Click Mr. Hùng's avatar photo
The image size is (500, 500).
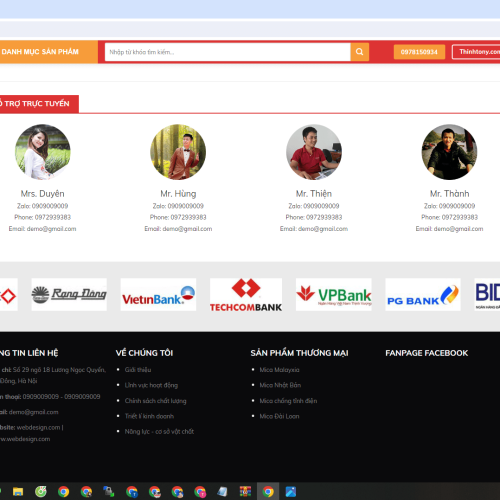tap(178, 152)
